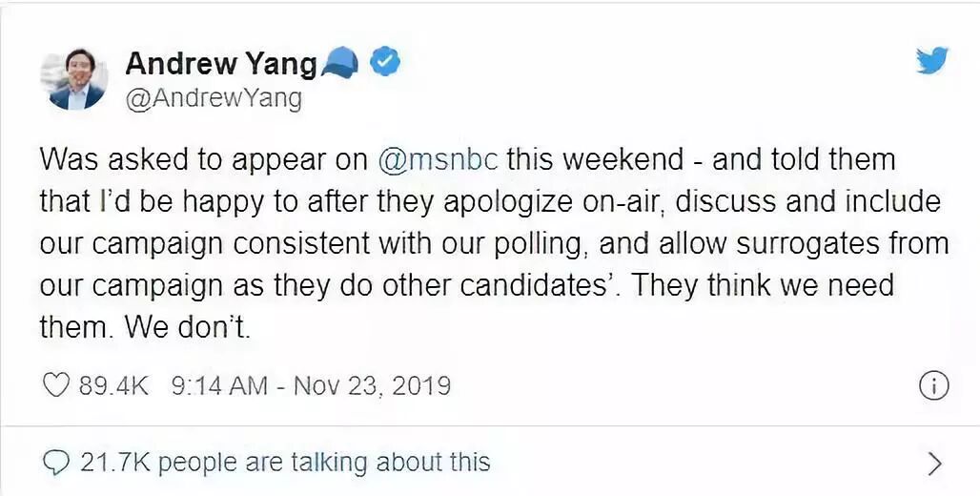
Task: Click the 89.4K like count
Action: pyautogui.click(x=114, y=385)
